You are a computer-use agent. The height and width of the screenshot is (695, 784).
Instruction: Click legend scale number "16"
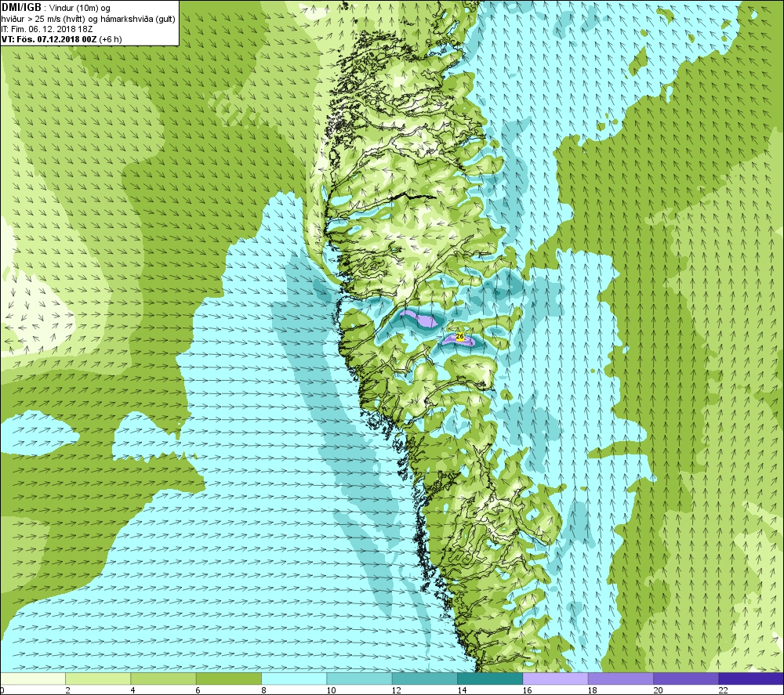pyautogui.click(x=527, y=690)
